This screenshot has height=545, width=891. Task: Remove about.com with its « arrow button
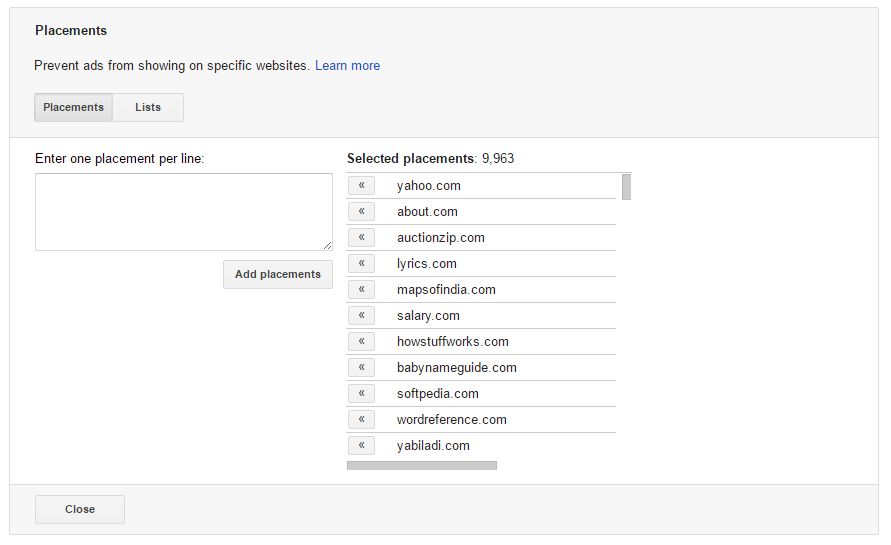(361, 211)
